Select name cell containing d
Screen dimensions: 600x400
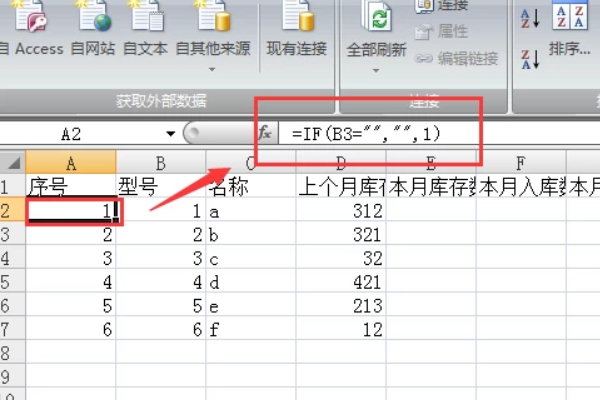[x=251, y=282]
